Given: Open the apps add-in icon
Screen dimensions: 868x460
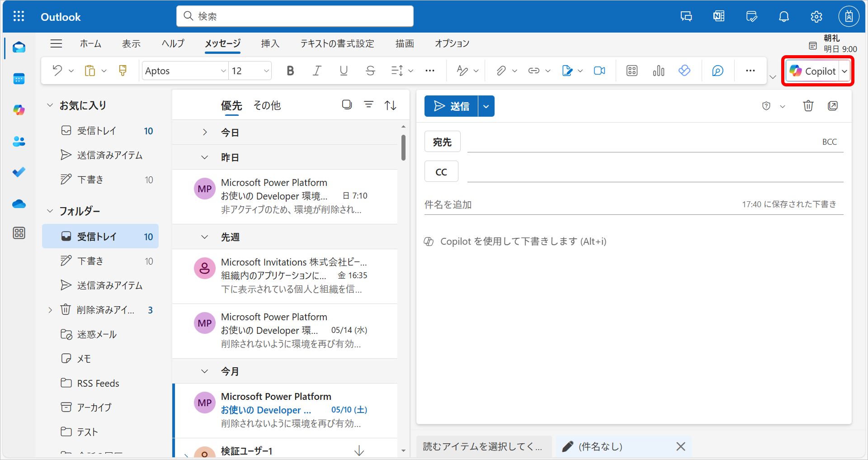Looking at the screenshot, I should (632, 71).
